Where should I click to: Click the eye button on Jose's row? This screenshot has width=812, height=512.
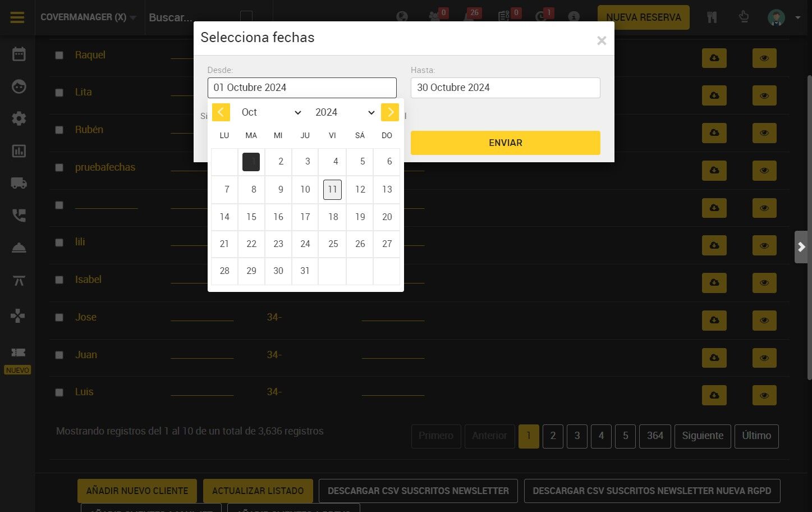(764, 320)
